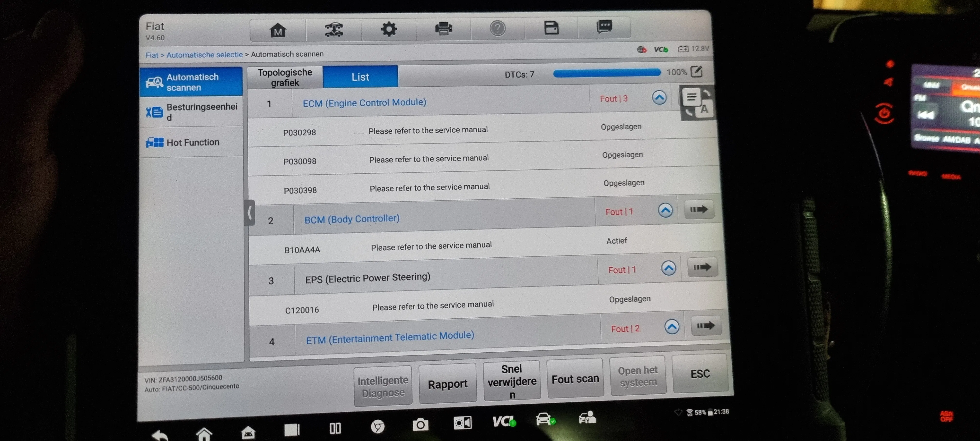Screen dimensions: 980x441
Task: Click the edit pencil icon beside 100%
Action: (696, 71)
